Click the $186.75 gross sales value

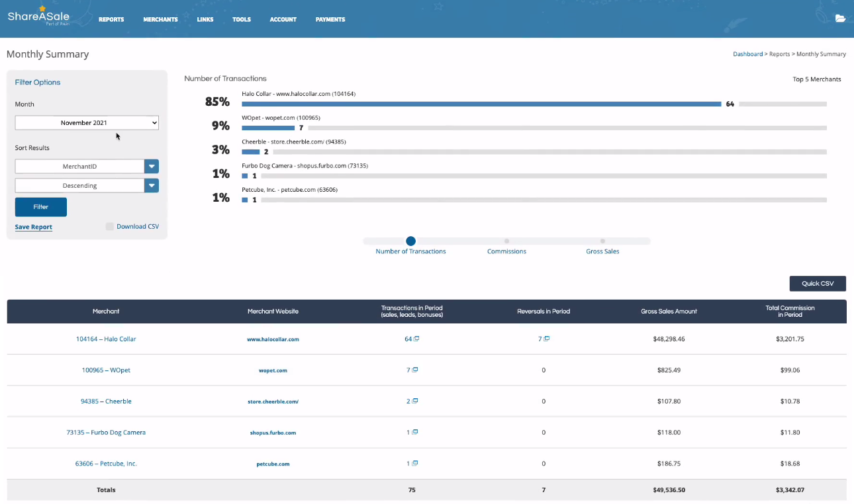click(669, 464)
